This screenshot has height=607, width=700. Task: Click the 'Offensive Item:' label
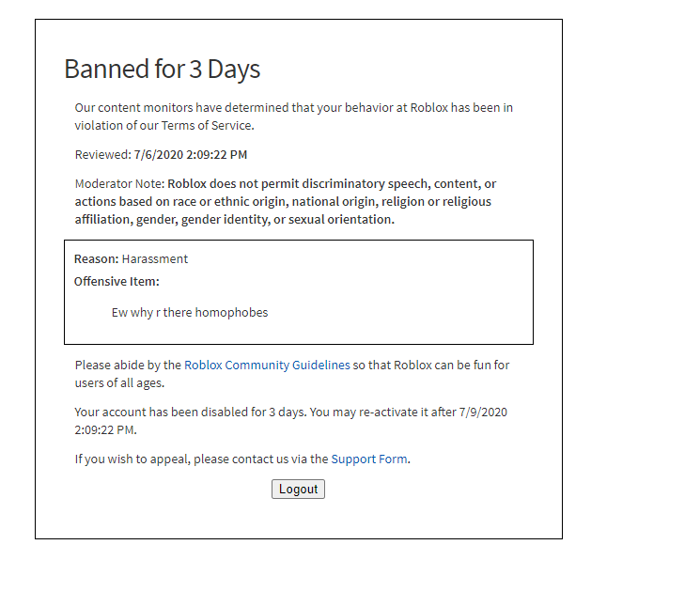(117, 282)
